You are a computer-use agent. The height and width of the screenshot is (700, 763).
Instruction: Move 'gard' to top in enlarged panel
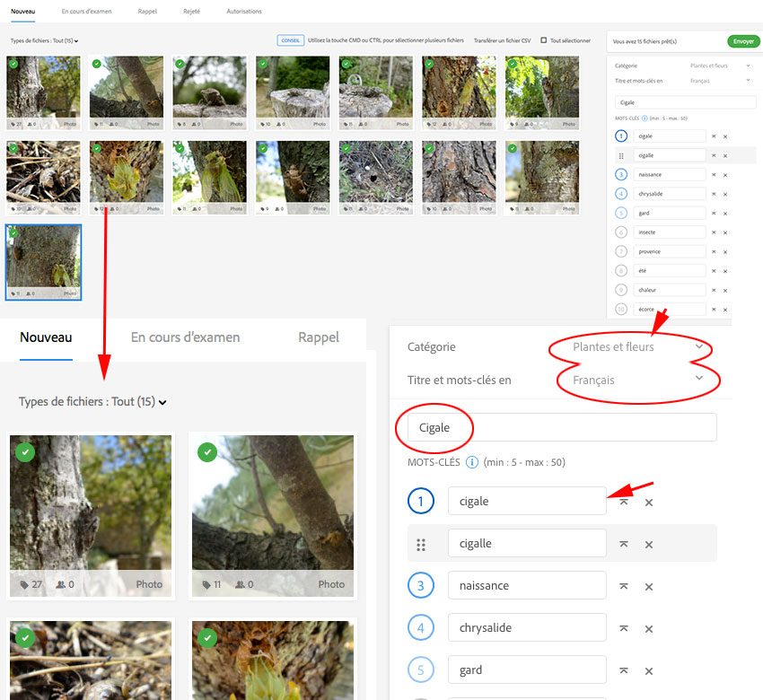pos(623,670)
